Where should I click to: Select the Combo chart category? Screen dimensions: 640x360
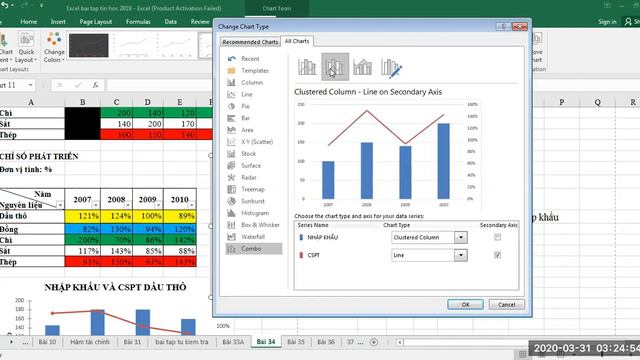[x=253, y=249]
